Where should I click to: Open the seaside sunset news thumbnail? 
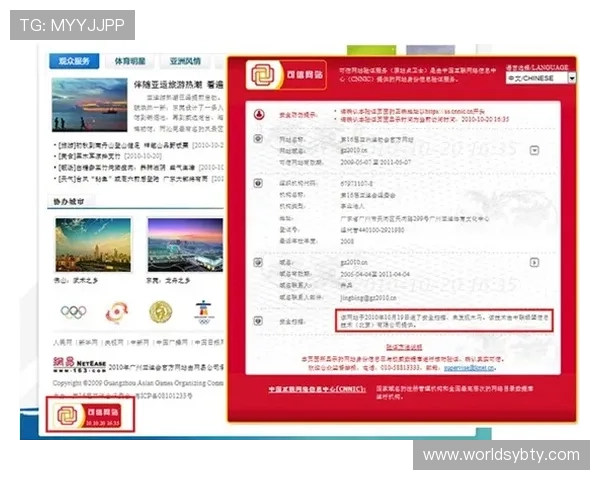(90, 104)
